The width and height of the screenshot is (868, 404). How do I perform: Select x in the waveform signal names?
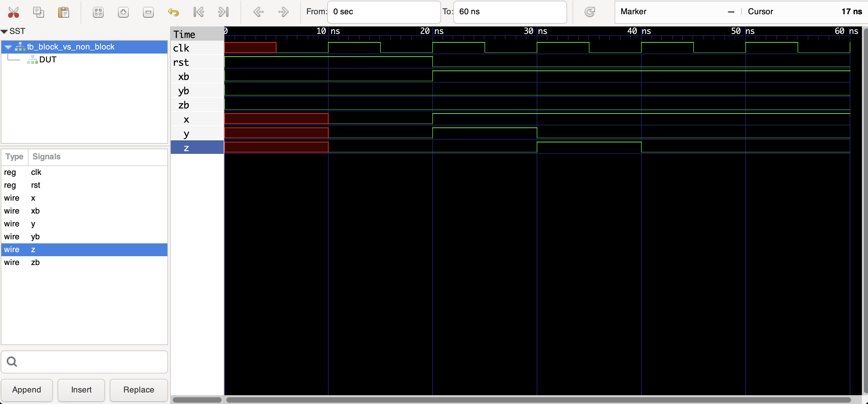click(x=197, y=119)
